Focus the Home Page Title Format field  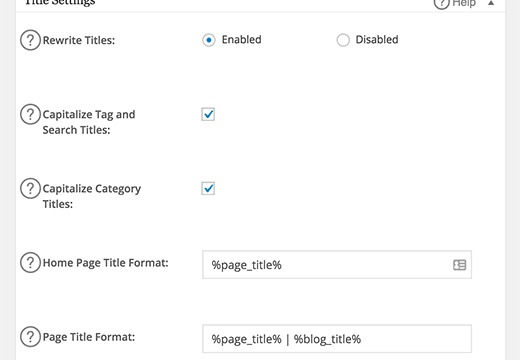tap(337, 265)
